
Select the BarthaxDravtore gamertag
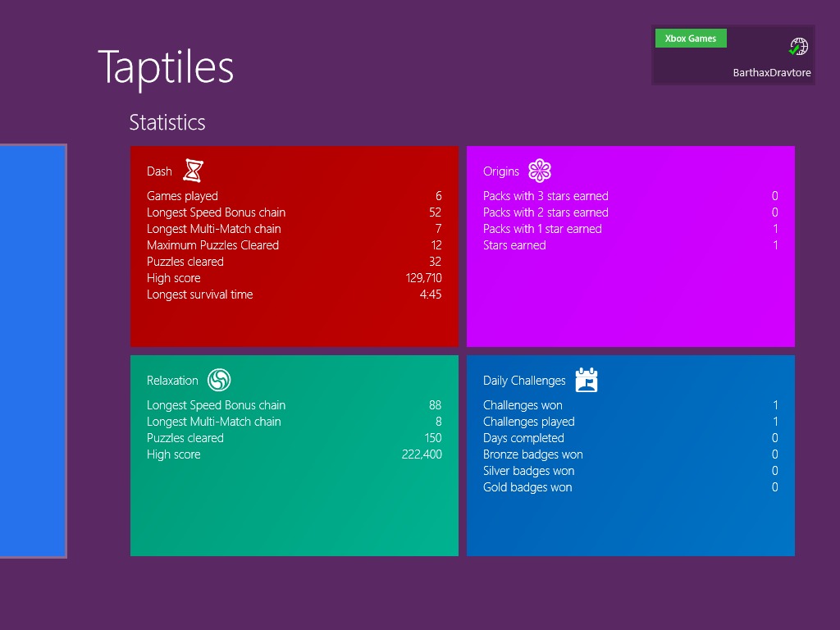pos(771,73)
